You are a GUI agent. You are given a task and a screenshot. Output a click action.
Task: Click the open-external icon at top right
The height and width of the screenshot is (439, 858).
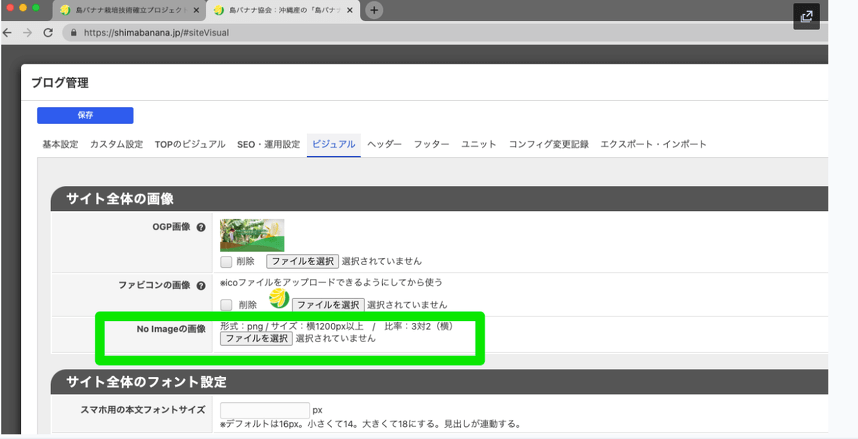coord(806,16)
